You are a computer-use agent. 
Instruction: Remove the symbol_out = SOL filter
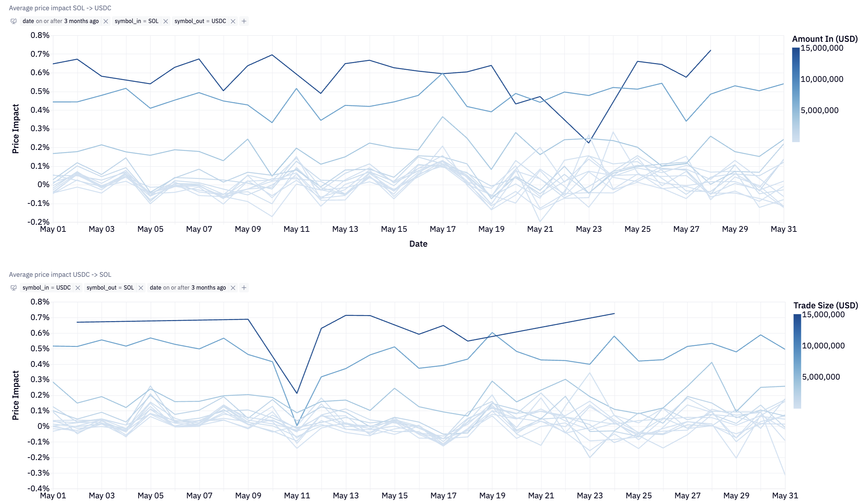click(x=141, y=288)
